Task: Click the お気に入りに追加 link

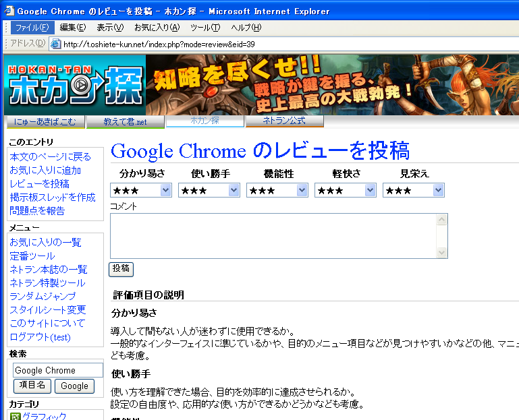Action: pyautogui.click(x=45, y=171)
